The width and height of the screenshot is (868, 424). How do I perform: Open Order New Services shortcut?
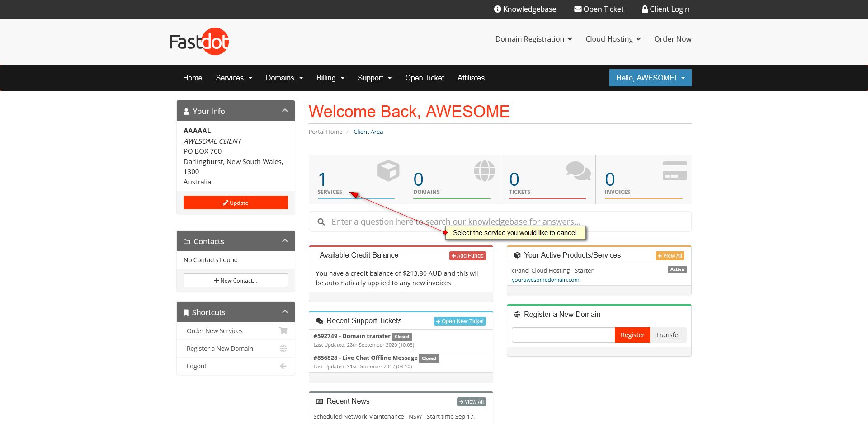tap(236, 331)
